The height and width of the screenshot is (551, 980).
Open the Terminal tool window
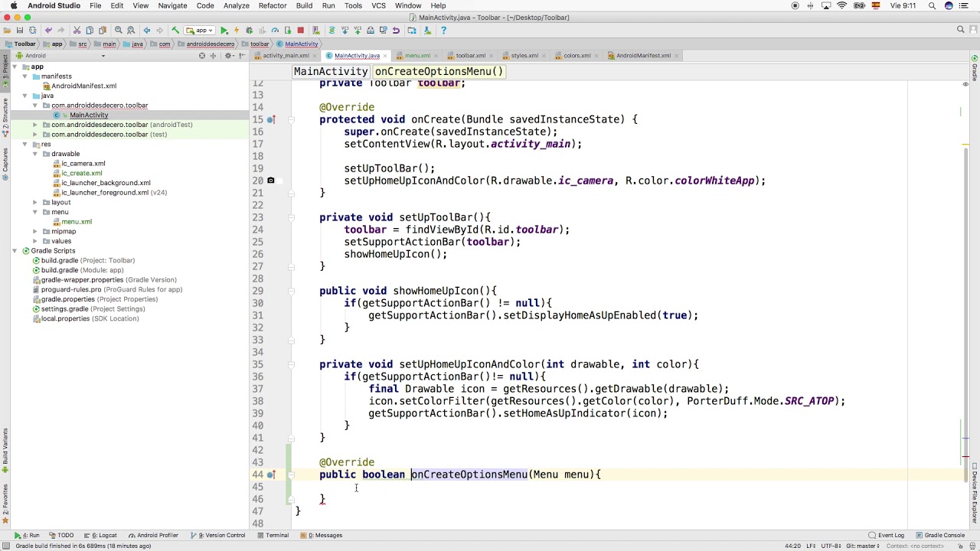273,535
